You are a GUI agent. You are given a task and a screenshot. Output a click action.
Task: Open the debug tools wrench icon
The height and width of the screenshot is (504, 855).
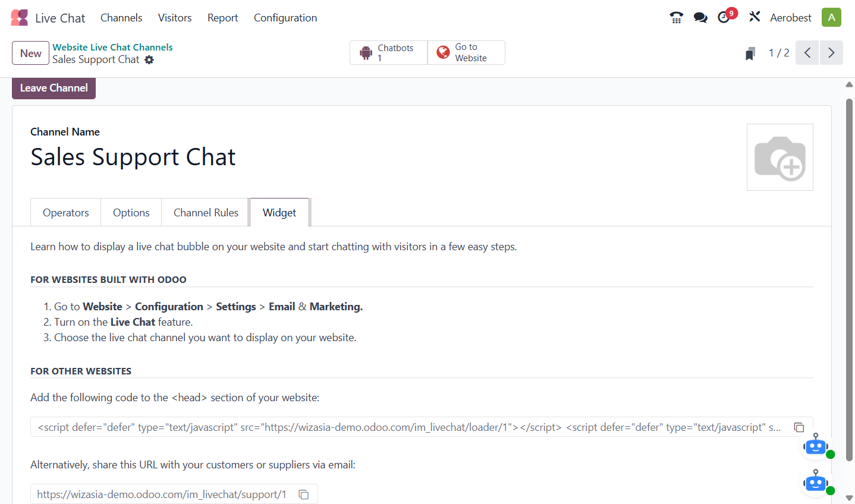(755, 17)
